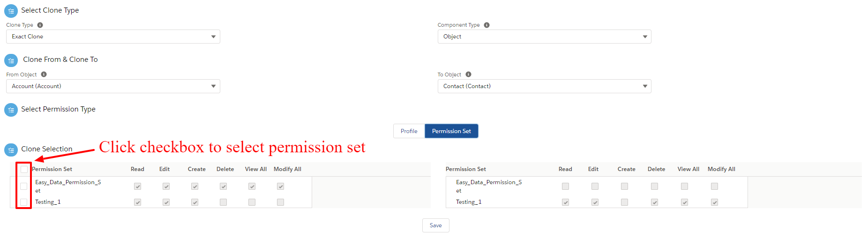Click the Component Type info icon
The height and width of the screenshot is (239, 868).
tap(486, 25)
